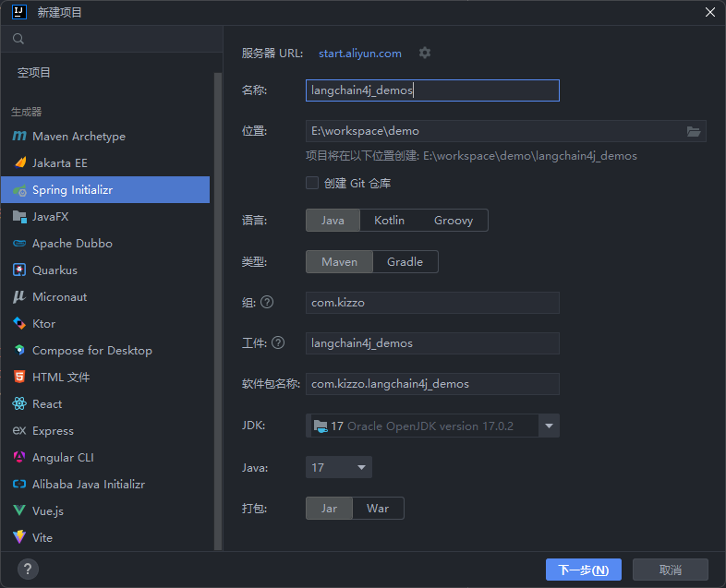Enable 创建 Git 仓库 checkbox
This screenshot has width=726, height=588.
[312, 183]
